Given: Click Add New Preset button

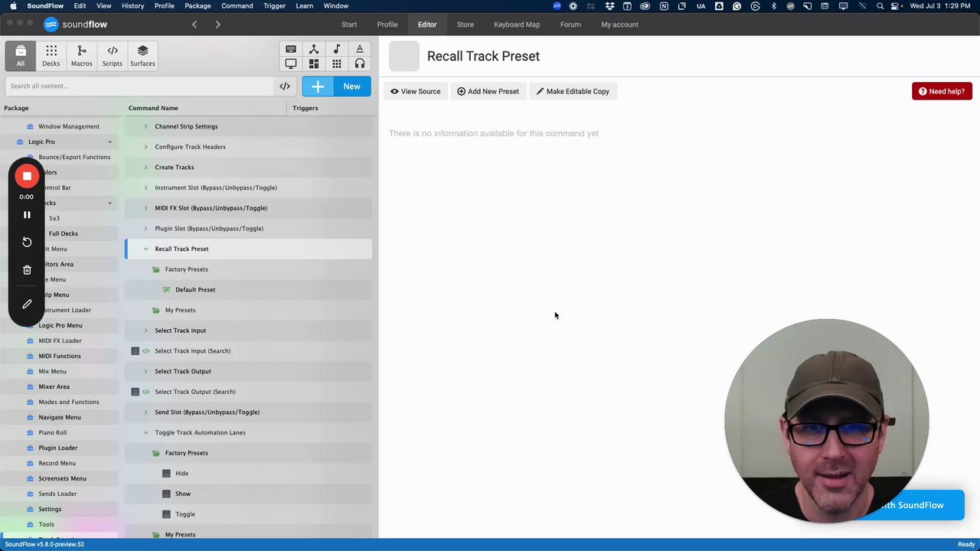Looking at the screenshot, I should coord(488,91).
